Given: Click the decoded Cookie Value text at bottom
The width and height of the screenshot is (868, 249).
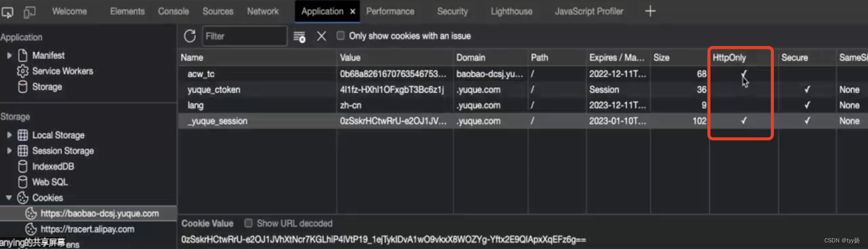Looking at the screenshot, I should point(383,239).
